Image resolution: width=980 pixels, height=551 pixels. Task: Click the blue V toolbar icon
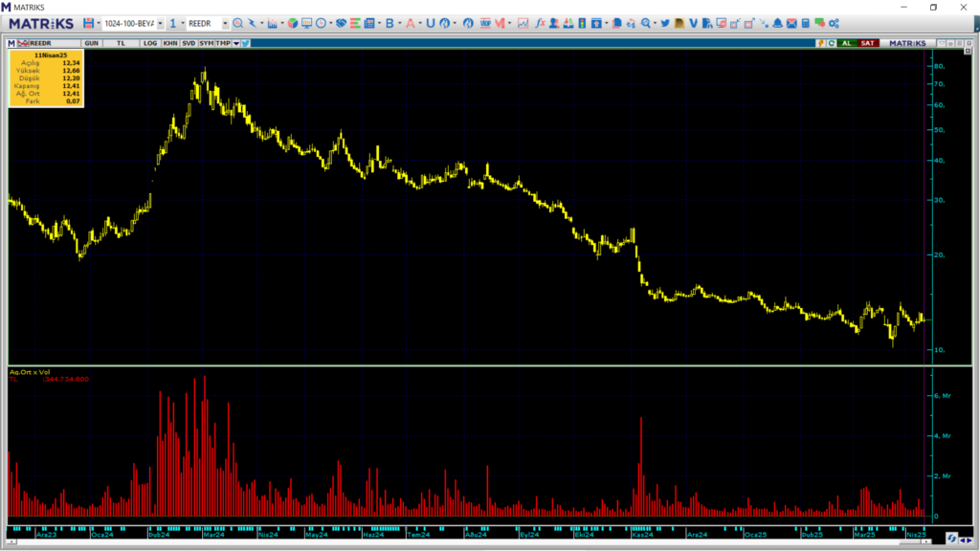[x=693, y=23]
